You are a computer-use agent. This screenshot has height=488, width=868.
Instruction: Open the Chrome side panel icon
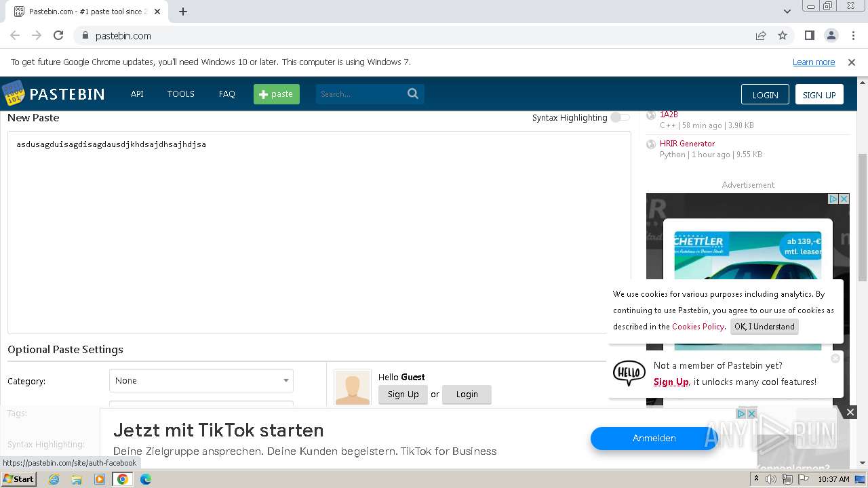[x=810, y=35]
